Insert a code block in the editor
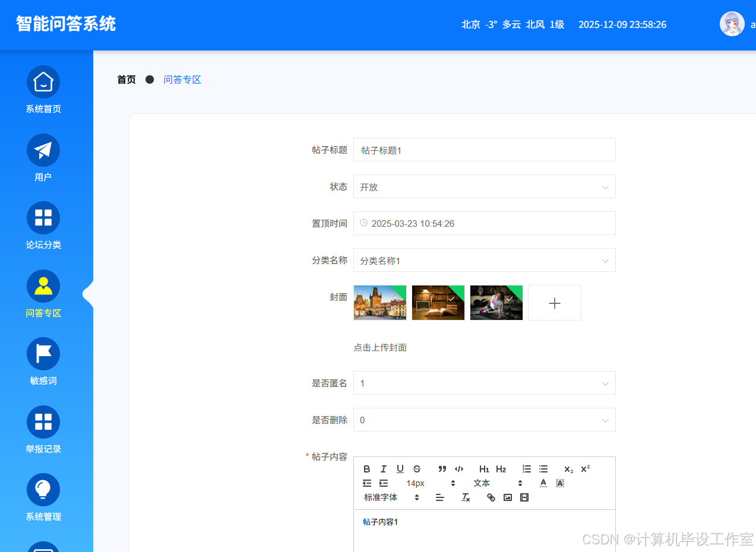 458,469
